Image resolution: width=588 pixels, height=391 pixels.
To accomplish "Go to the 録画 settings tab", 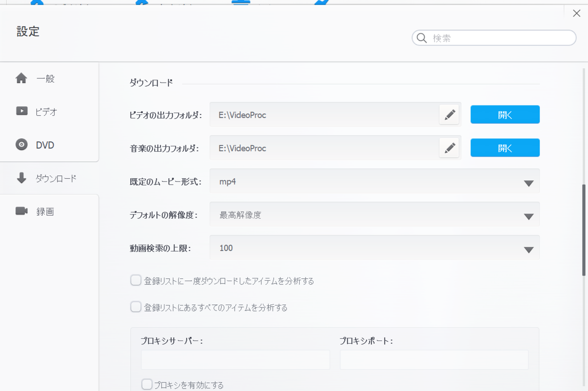I will pos(49,211).
